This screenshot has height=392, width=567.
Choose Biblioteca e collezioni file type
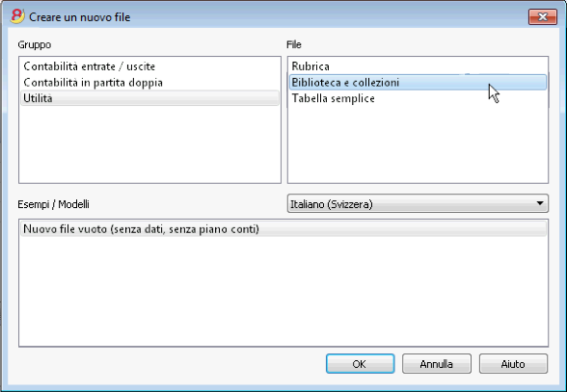coord(418,83)
